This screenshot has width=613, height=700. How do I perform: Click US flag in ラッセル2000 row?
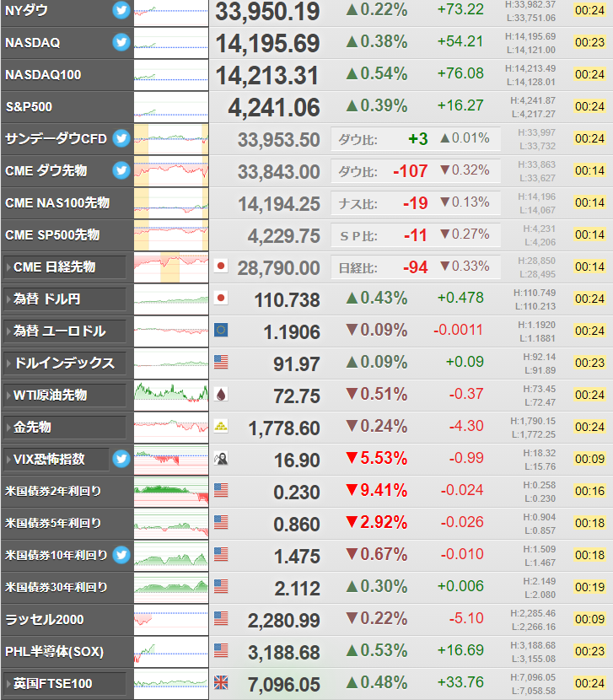click(221, 619)
